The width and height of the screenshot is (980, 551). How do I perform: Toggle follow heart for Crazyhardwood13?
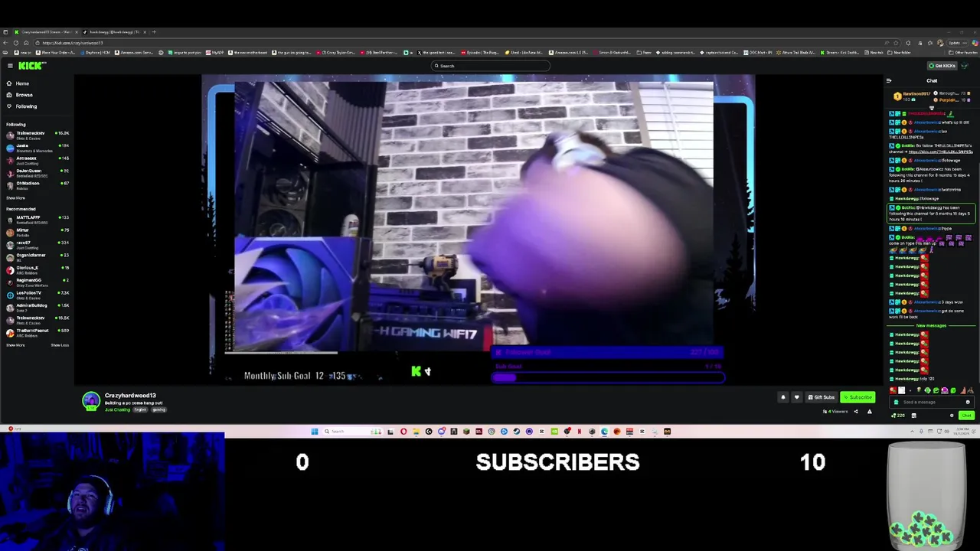(796, 397)
